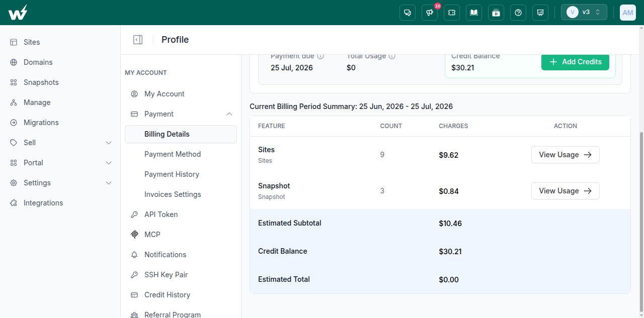Image resolution: width=644 pixels, height=318 pixels.
Task: Click the Migrations arrow icon in sidebar
Action: coord(14,123)
